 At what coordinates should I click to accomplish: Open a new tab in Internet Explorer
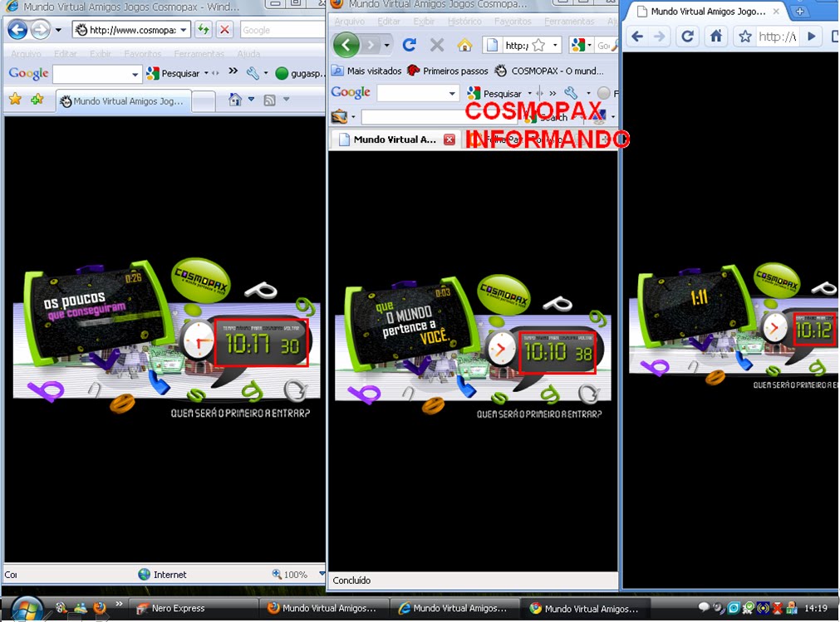[203, 100]
